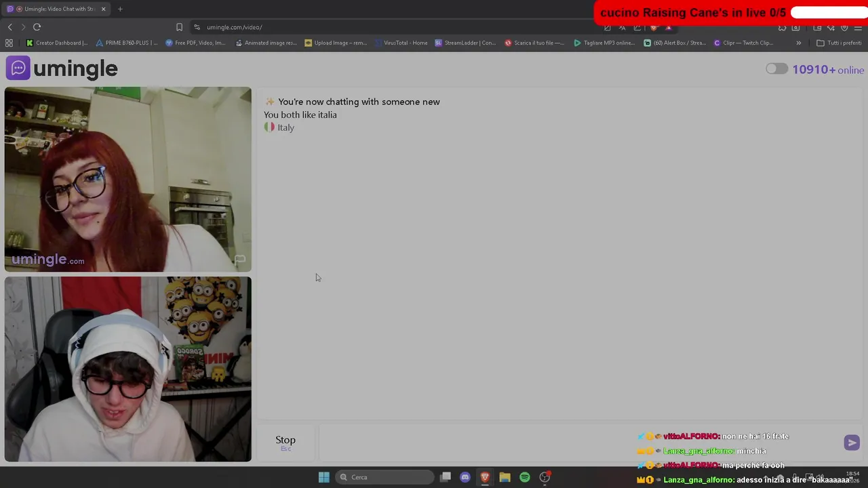Stop the current chat
Screen dimensions: 868x488
click(285, 443)
